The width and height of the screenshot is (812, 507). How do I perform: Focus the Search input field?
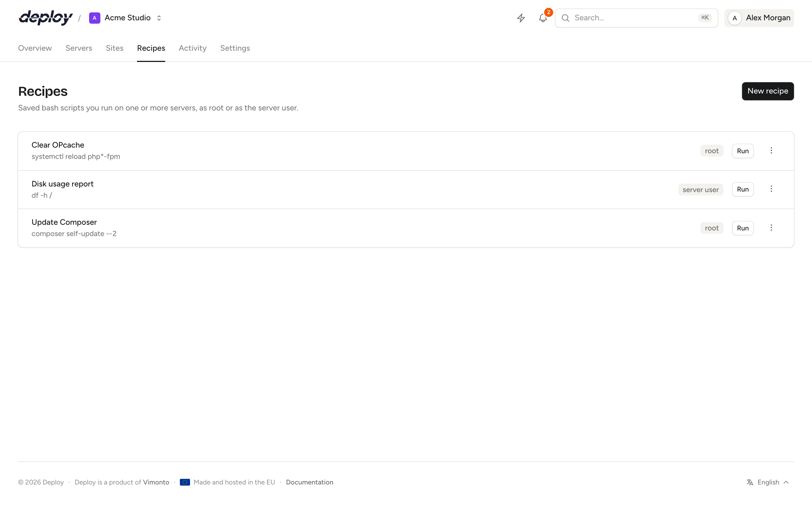(x=636, y=18)
